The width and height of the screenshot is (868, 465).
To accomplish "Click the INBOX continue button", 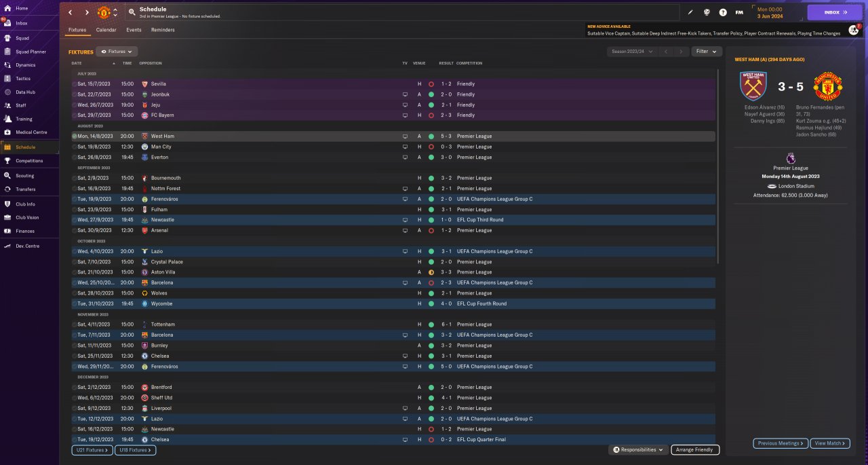I will pos(835,12).
